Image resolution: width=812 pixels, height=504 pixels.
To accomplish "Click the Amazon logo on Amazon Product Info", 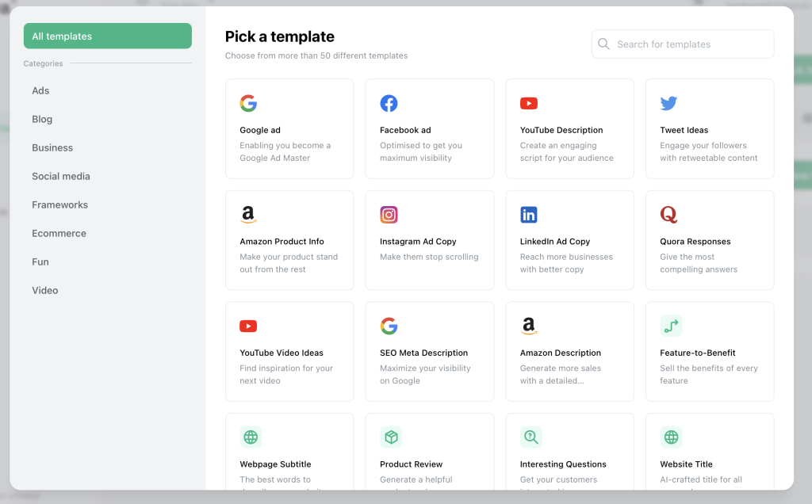I will tap(248, 215).
